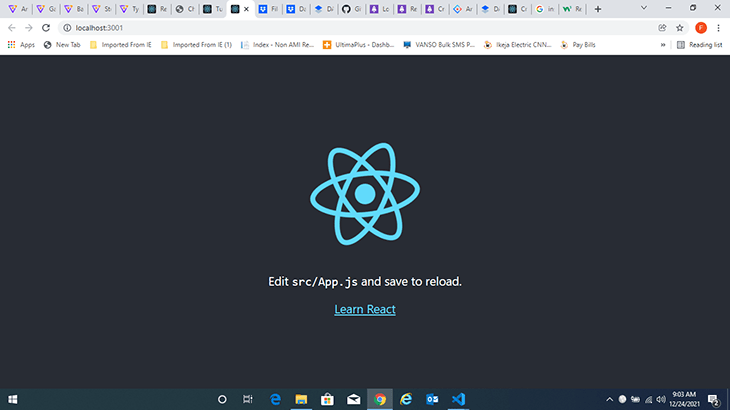Switch to the globe-icon Ch tab

[x=185, y=9]
